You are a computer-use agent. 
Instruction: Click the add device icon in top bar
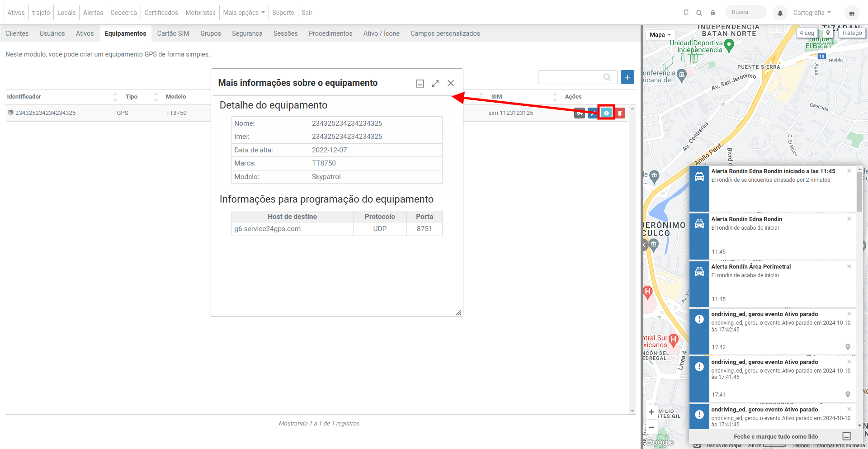point(686,13)
